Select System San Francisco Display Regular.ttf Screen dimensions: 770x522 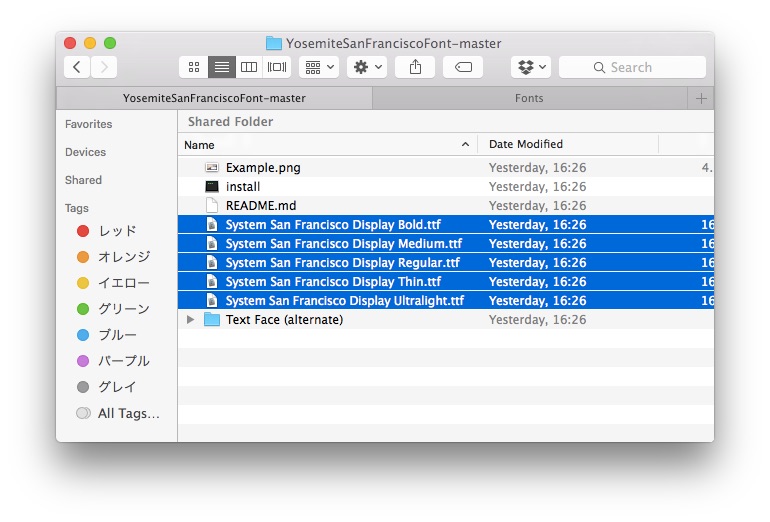(x=446, y=263)
